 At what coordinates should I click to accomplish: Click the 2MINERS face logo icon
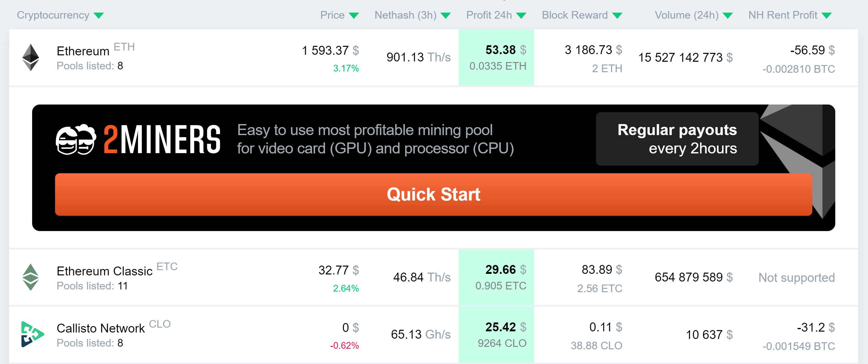click(76, 139)
